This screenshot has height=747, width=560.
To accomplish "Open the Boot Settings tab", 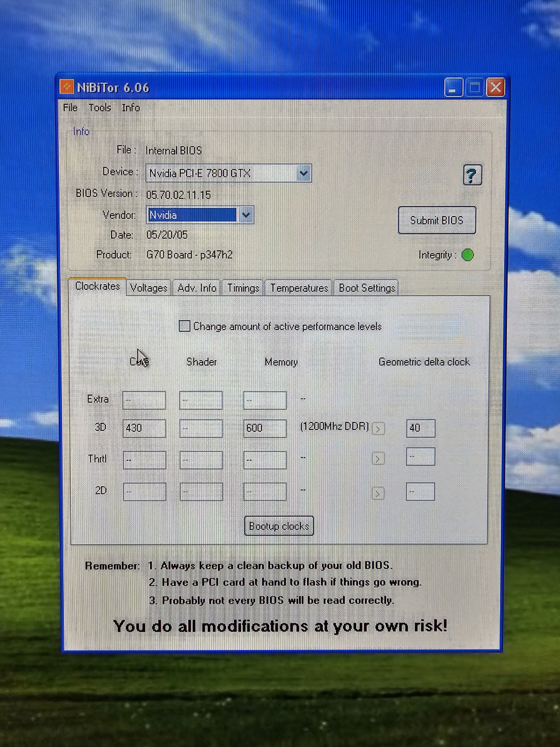I will [367, 288].
